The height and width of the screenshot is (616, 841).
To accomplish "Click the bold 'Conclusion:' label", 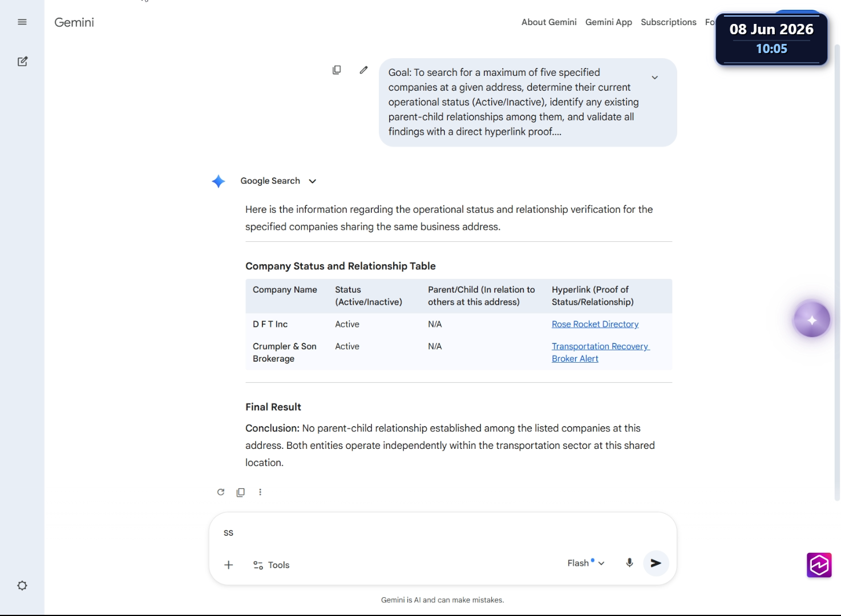I will (272, 428).
